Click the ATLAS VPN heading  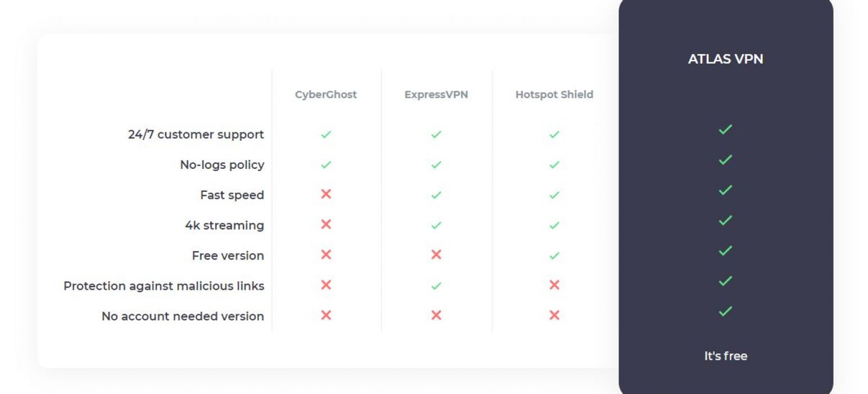click(x=726, y=59)
